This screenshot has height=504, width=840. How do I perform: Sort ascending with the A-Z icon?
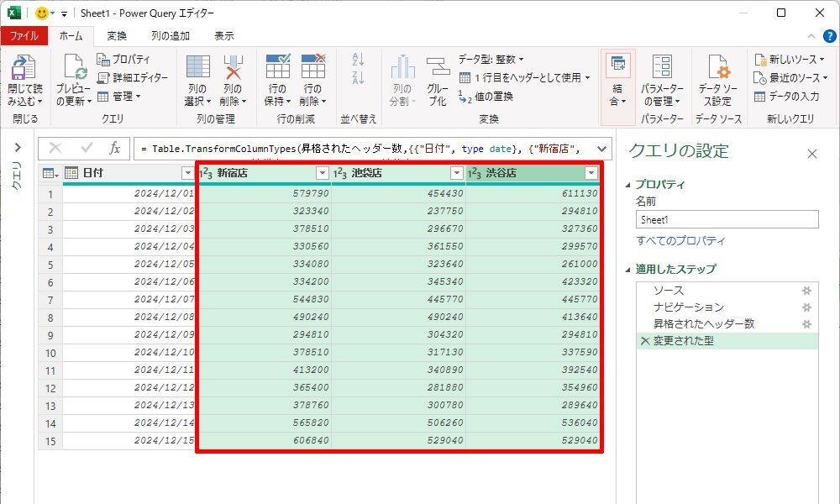(x=358, y=60)
